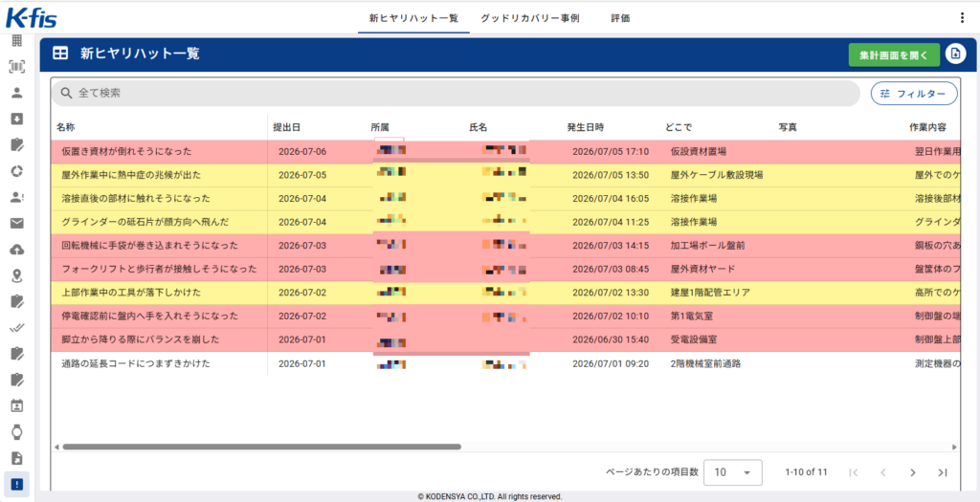Open the items-per-page dropdown showing 10
This screenshot has height=502, width=980.
point(732,472)
